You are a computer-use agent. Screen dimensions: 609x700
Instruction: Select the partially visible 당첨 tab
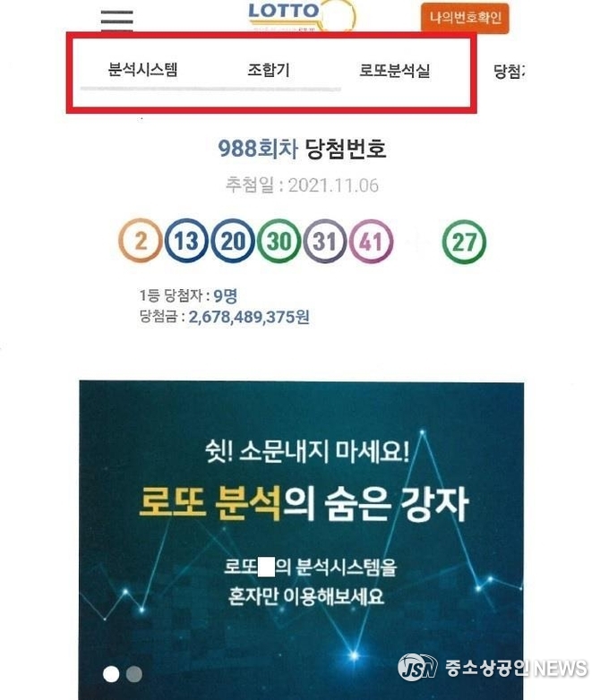tap(508, 72)
